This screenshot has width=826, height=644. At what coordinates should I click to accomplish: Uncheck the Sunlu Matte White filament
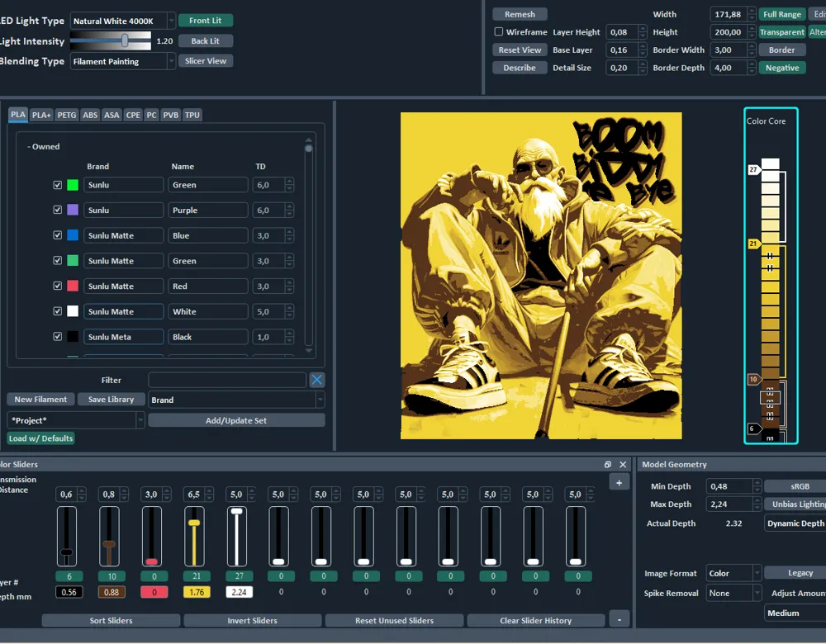click(58, 311)
